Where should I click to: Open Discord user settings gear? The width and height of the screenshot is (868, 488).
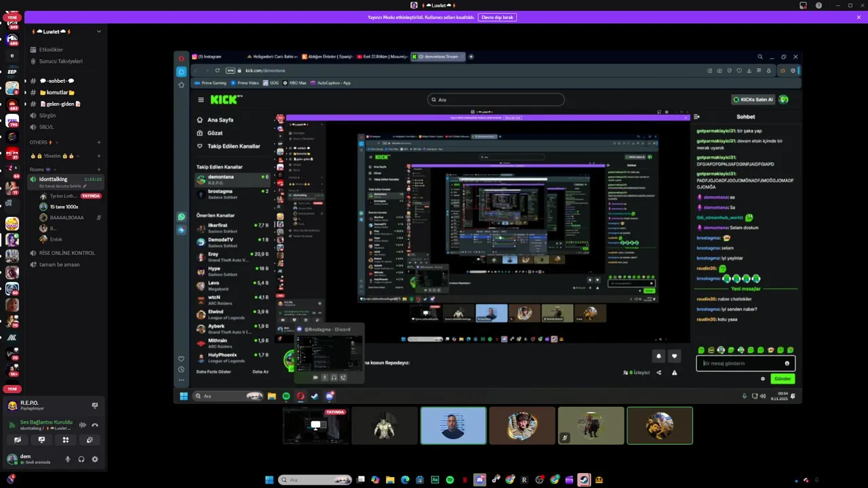pyautogui.click(x=95, y=459)
